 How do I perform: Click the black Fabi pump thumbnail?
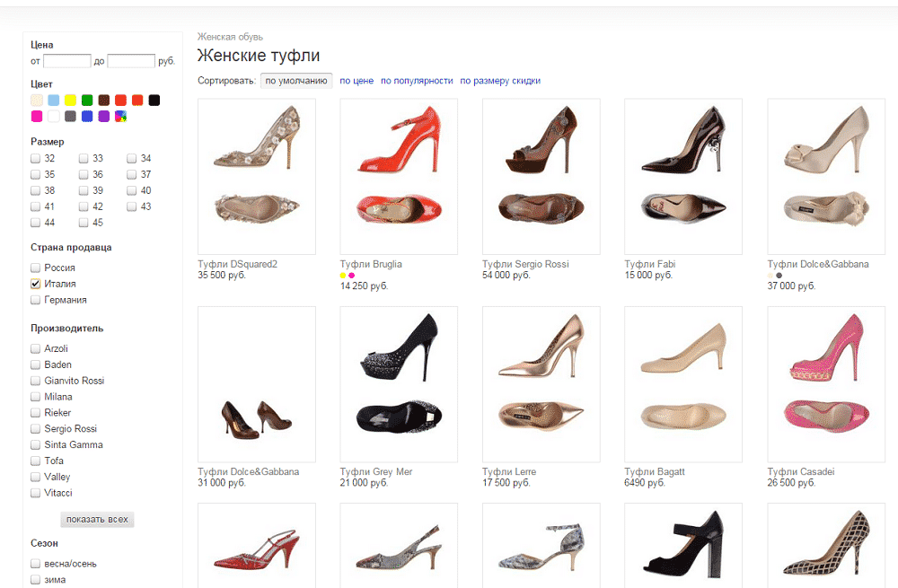click(x=683, y=176)
